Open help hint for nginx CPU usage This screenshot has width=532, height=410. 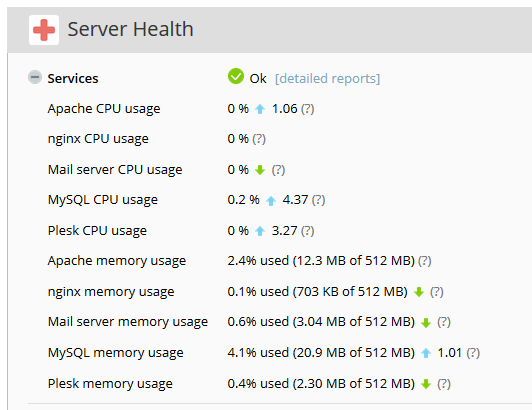(x=259, y=139)
